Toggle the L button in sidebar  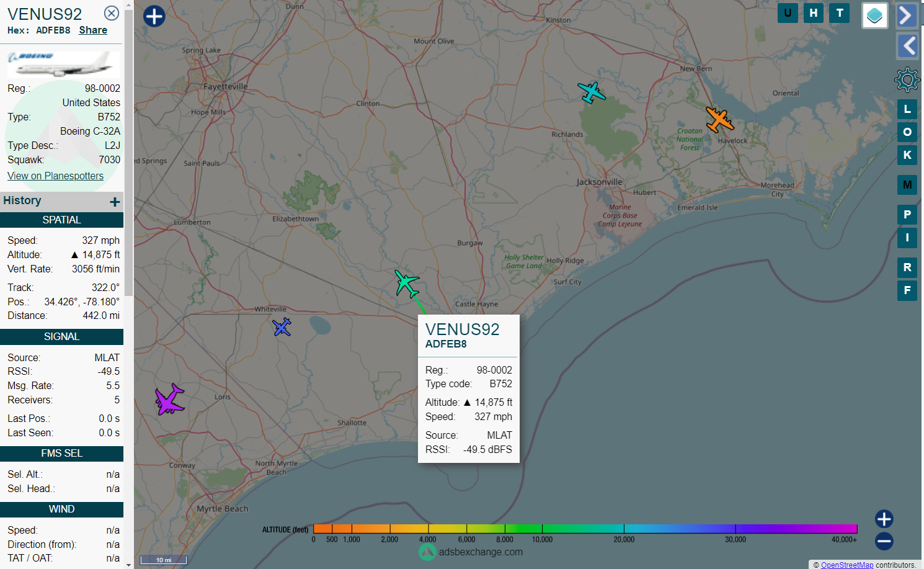point(907,109)
